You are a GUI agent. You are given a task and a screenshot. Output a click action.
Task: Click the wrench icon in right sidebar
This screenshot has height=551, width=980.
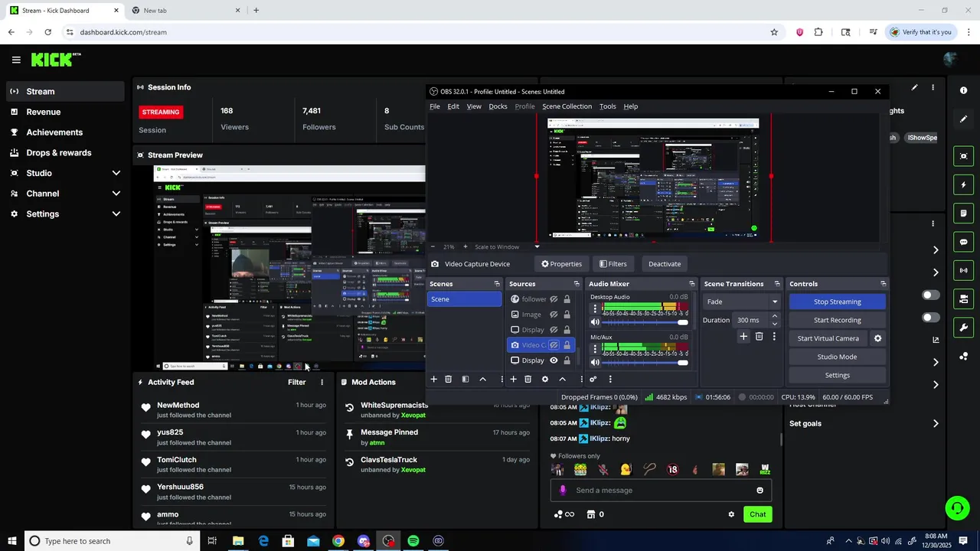963,328
